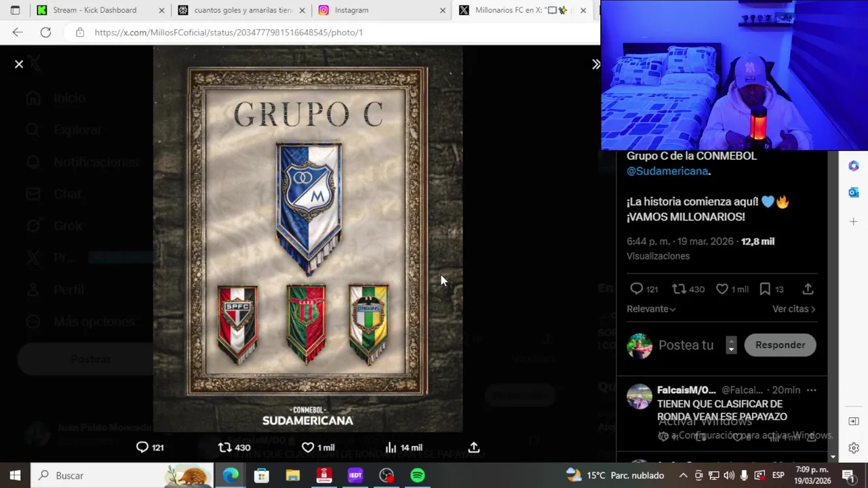This screenshot has height=488, width=868.
Task: Open the tab actions menu icon
Action: point(15,10)
